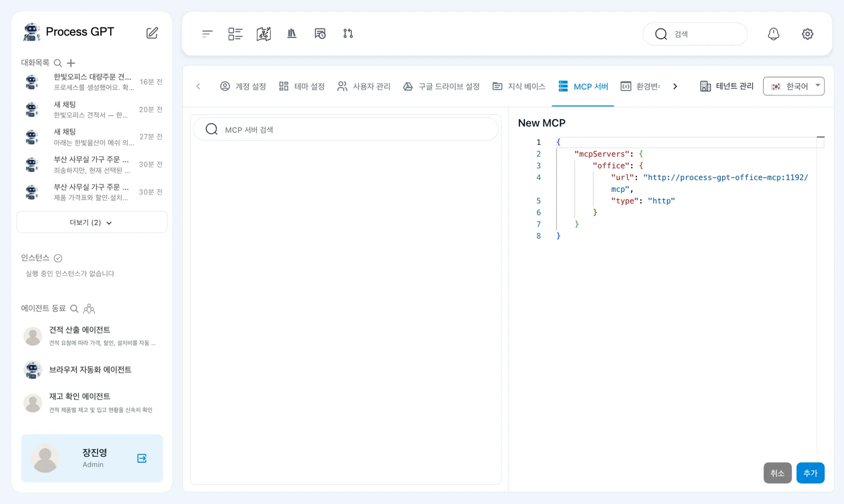Click the instance check-circle icon
This screenshot has width=844, height=504.
click(x=58, y=258)
